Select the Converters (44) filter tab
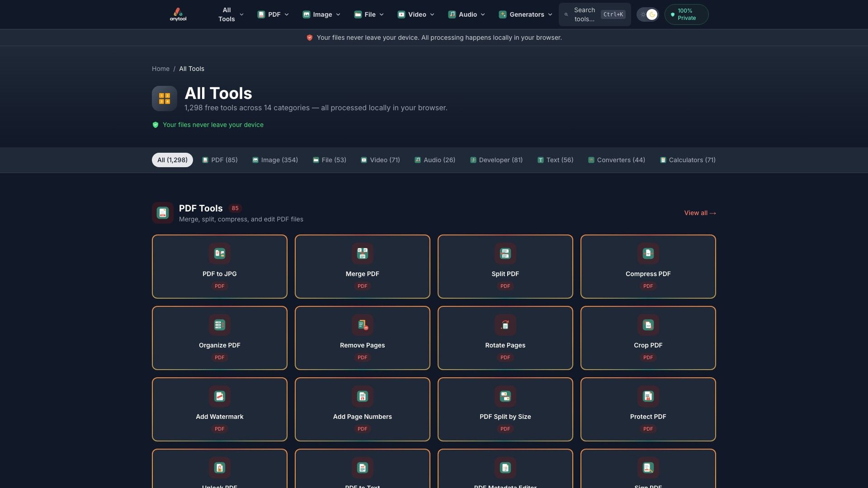Image resolution: width=868 pixels, height=488 pixels. tap(617, 160)
